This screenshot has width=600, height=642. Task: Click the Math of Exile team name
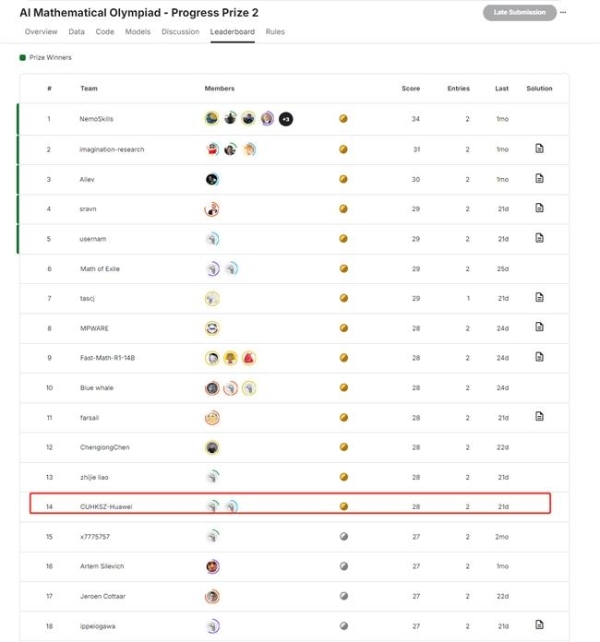point(101,268)
